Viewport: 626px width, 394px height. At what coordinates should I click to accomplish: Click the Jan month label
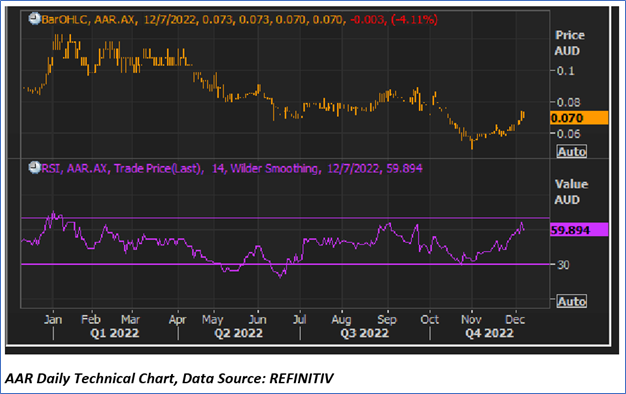pyautogui.click(x=53, y=319)
